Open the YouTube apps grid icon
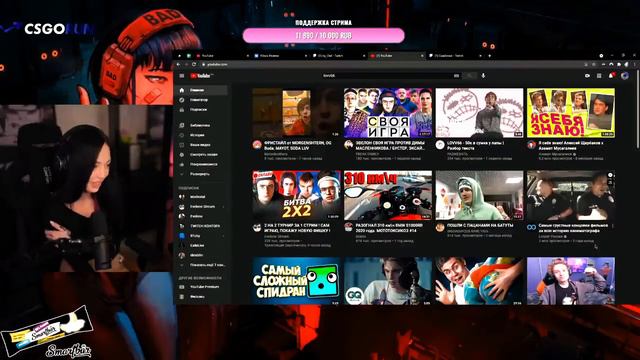 [x=599, y=76]
